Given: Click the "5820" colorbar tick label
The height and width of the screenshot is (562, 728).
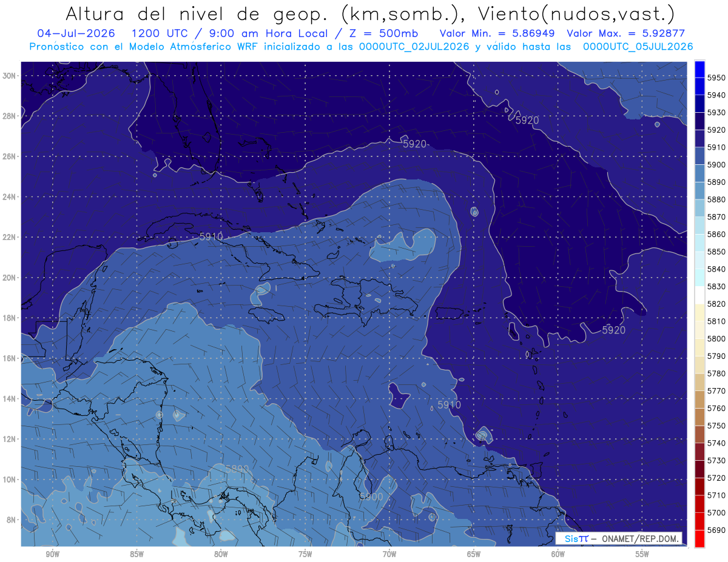Looking at the screenshot, I should click(x=716, y=304).
